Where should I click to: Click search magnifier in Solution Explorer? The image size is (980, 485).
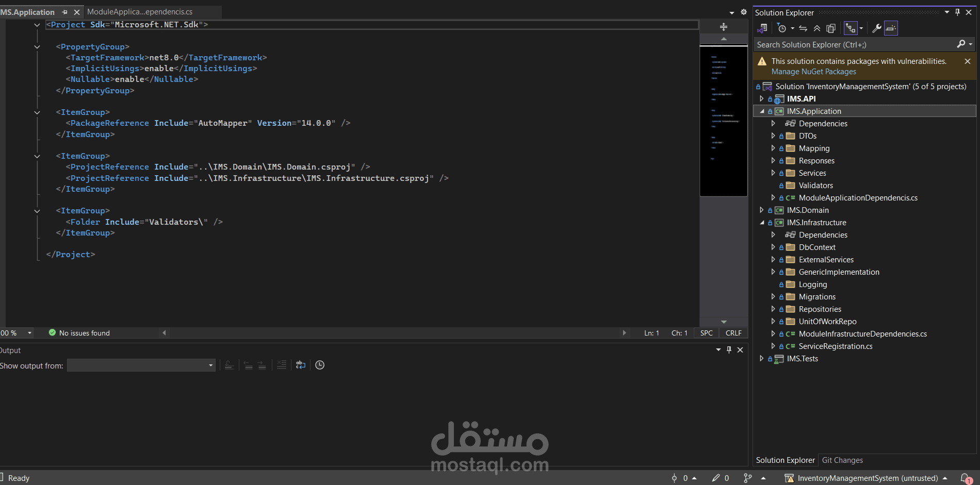(x=961, y=44)
